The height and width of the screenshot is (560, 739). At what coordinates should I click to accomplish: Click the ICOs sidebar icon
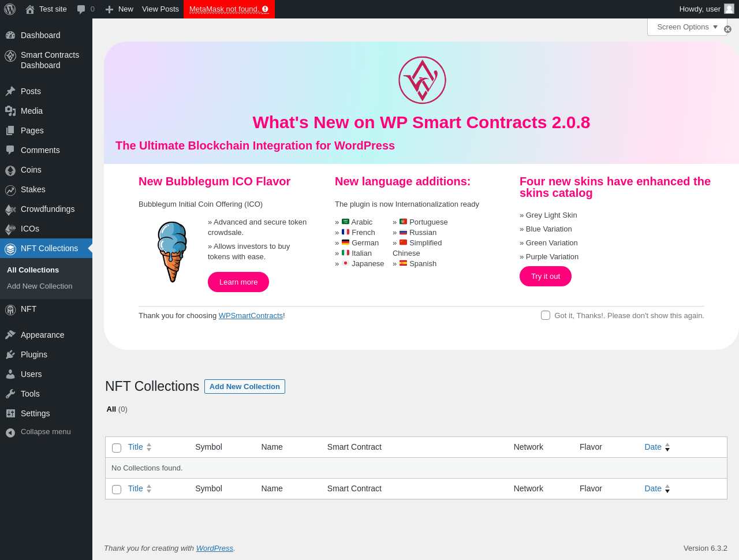click(x=10, y=229)
